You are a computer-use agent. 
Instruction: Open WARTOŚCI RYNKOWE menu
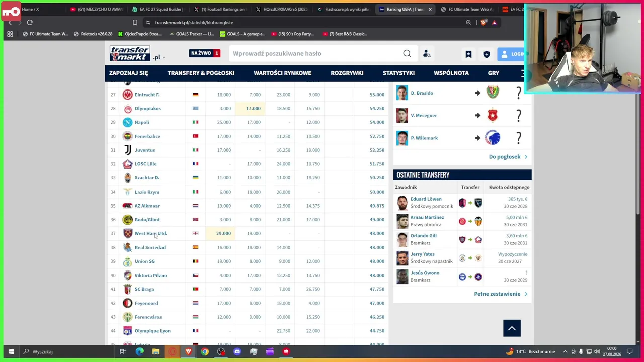[x=282, y=73]
